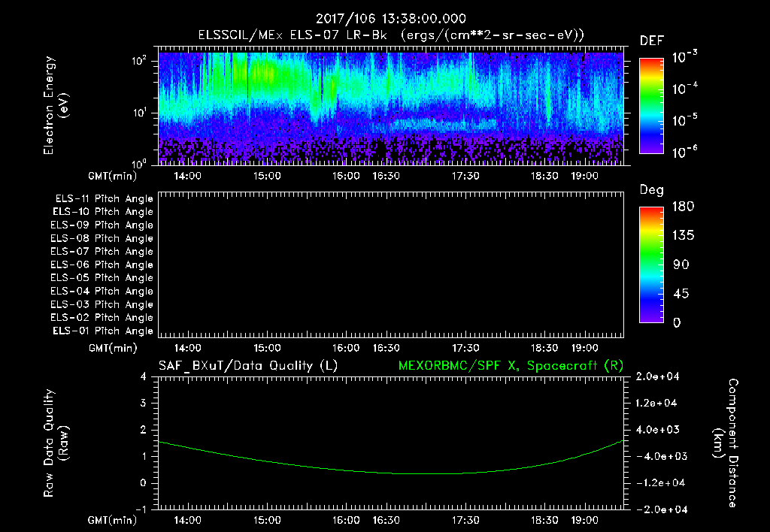Select the ELS-01 Pitch Angle label

[103, 331]
